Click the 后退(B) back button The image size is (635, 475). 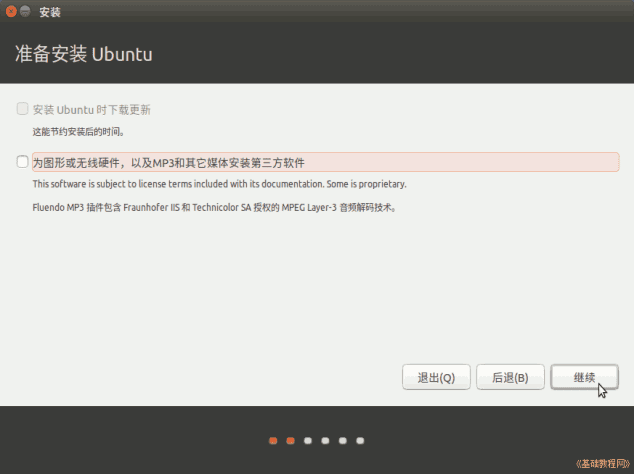pos(510,377)
